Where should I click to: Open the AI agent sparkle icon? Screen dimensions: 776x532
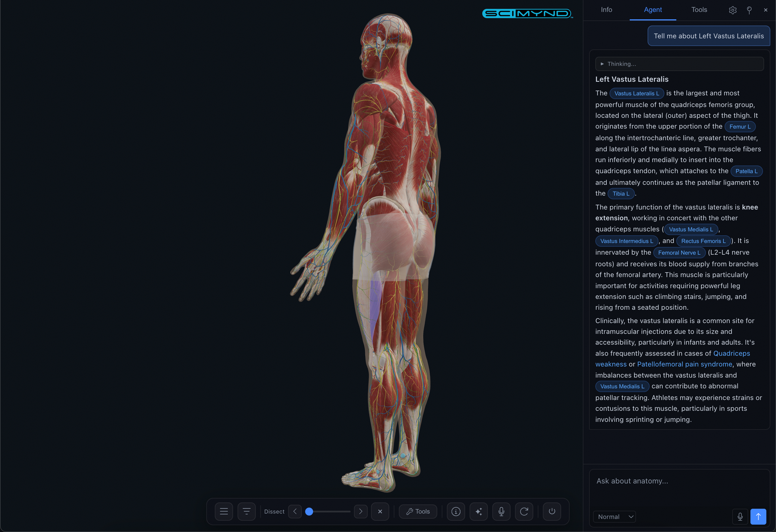[x=479, y=511]
